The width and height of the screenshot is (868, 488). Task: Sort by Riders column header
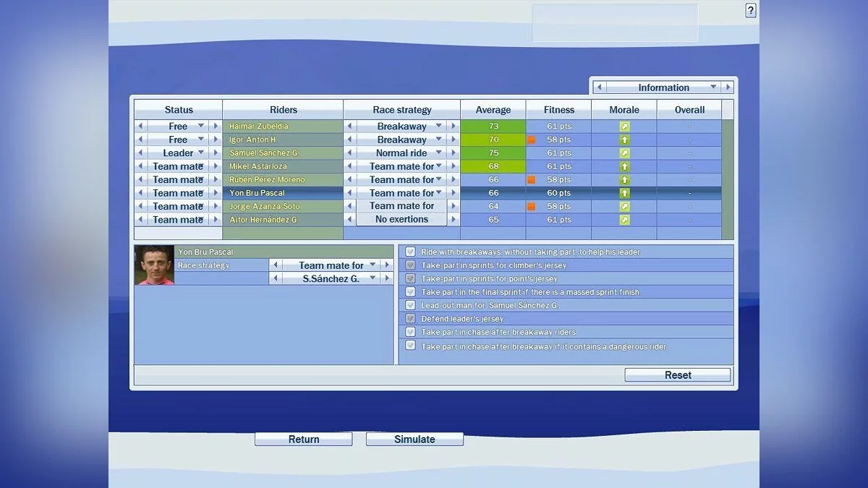283,110
